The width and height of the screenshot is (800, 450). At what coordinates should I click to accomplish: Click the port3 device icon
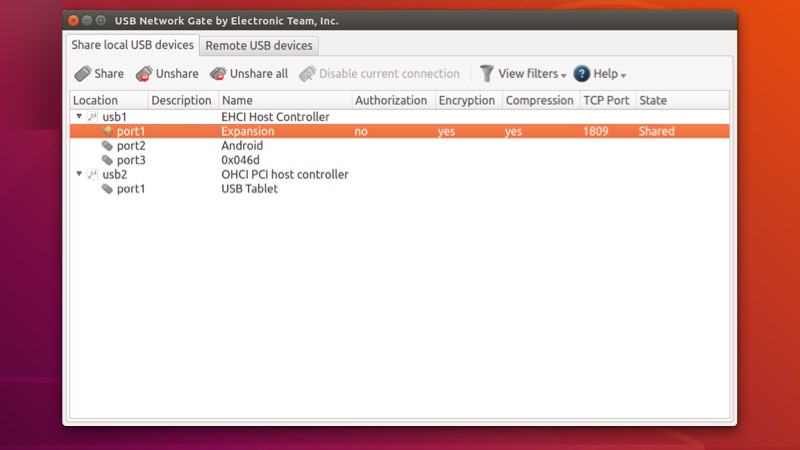[x=107, y=160]
